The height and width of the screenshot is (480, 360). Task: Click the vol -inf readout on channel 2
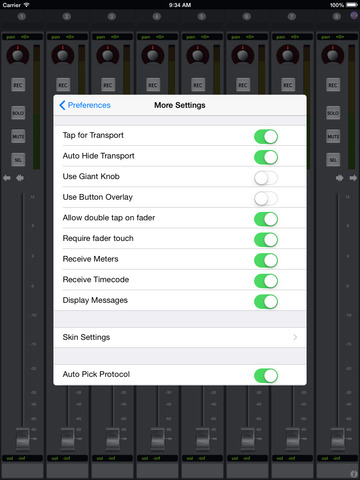click(67, 458)
